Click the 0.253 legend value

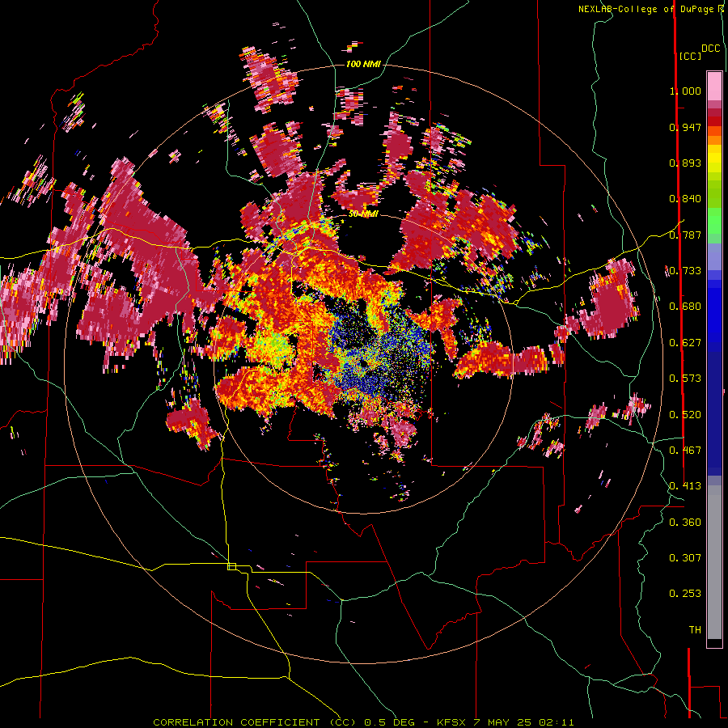(x=685, y=594)
